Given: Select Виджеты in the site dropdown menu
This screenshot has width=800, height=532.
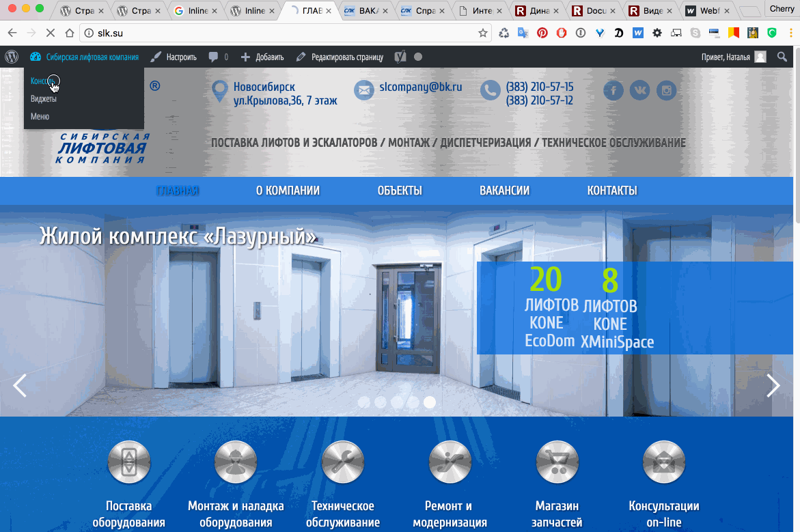Looking at the screenshot, I should tap(43, 99).
